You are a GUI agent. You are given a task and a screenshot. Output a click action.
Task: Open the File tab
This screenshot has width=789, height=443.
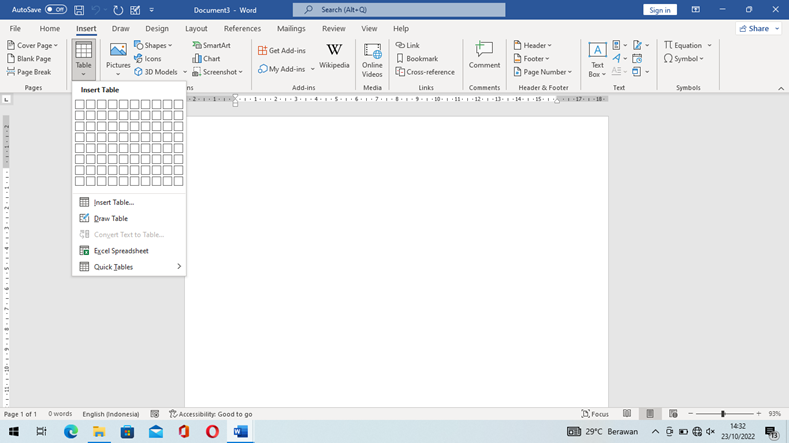coord(15,29)
